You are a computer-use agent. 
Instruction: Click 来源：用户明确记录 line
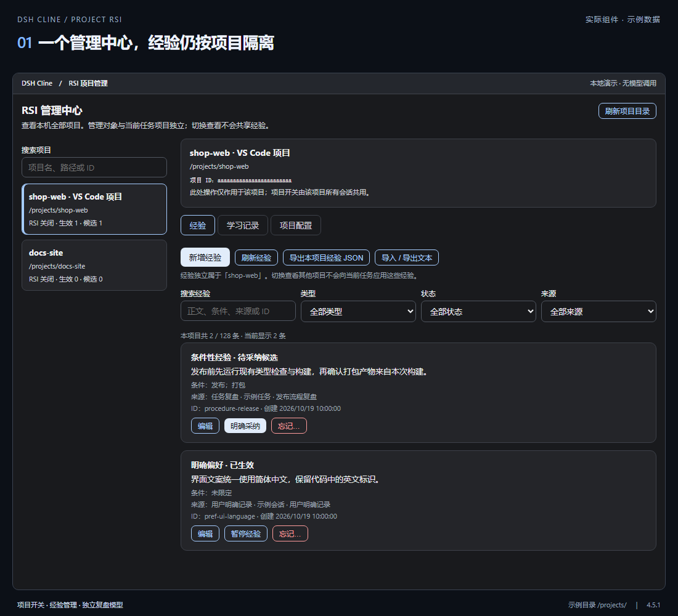261,505
